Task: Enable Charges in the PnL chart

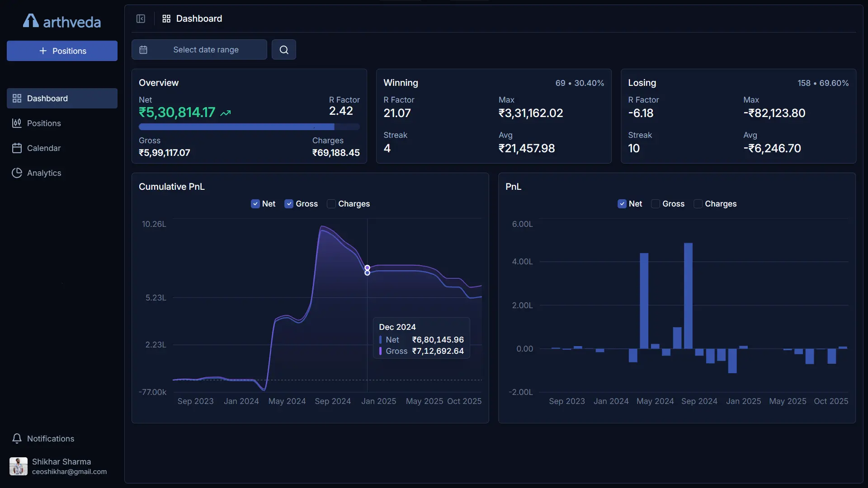Action: (x=698, y=204)
